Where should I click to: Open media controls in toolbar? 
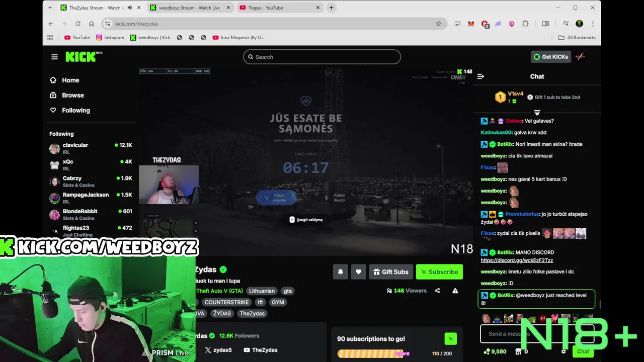(x=566, y=24)
